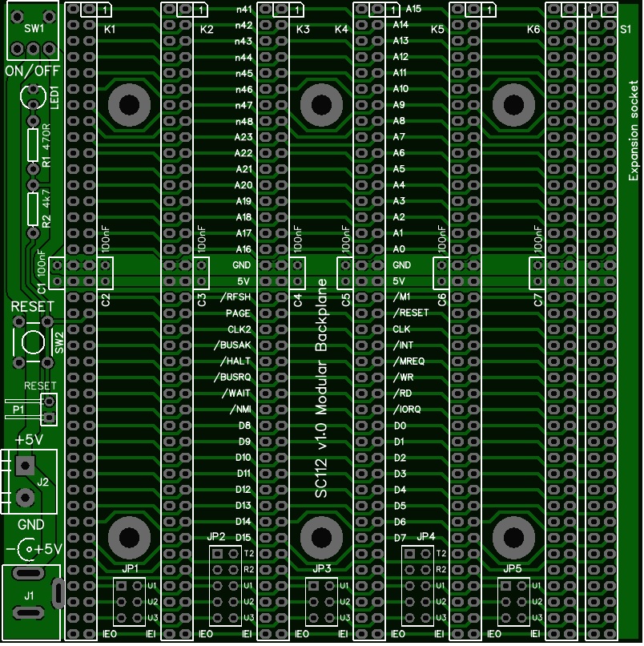
Task: Select the n48 signal label
Action: pyautogui.click(x=244, y=122)
